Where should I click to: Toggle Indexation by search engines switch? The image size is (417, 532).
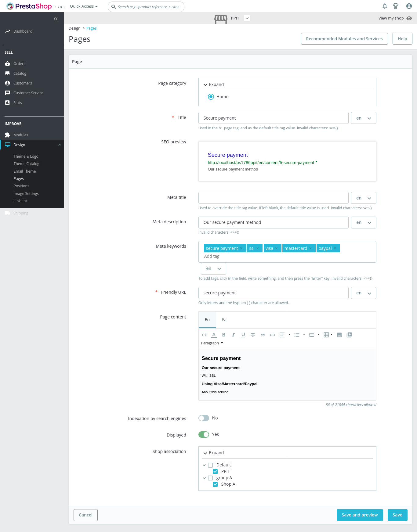tap(204, 418)
